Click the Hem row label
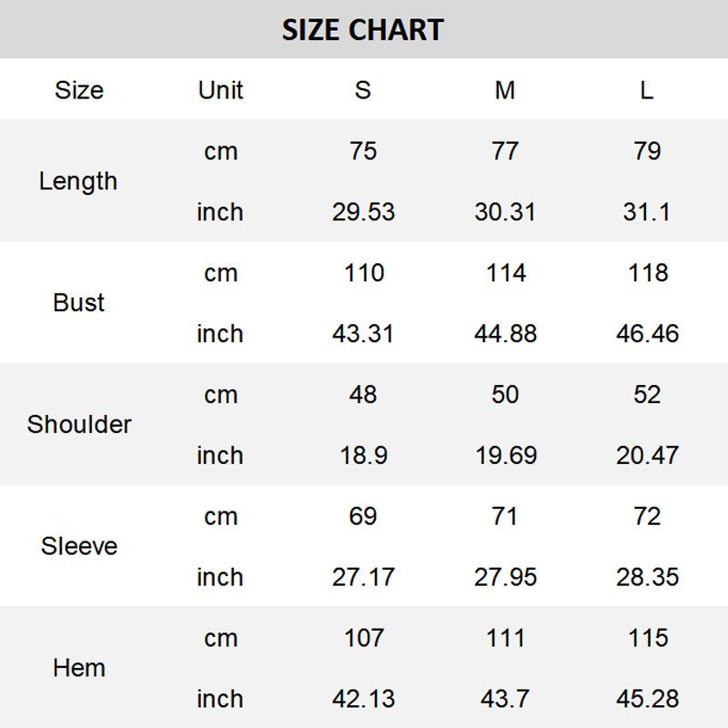 pos(78,668)
